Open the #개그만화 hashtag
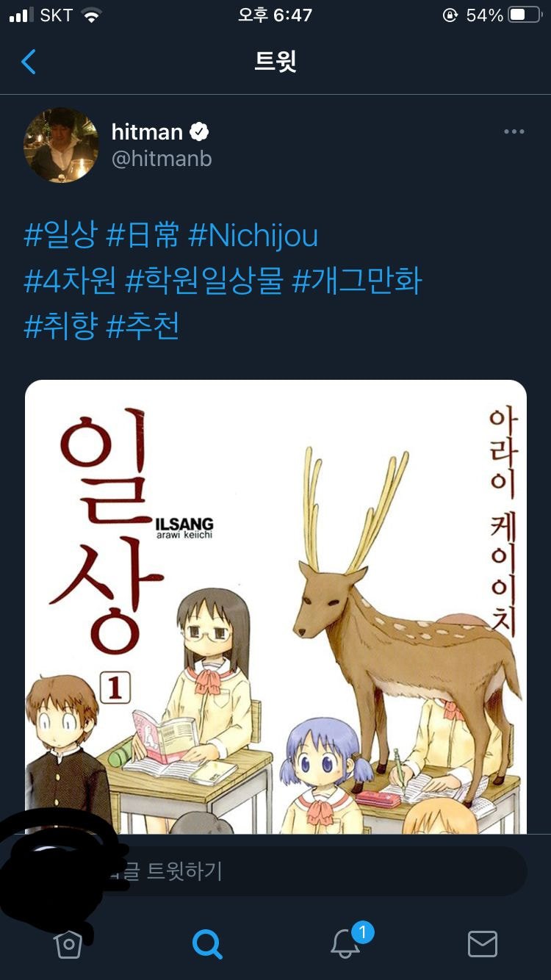 [358, 281]
